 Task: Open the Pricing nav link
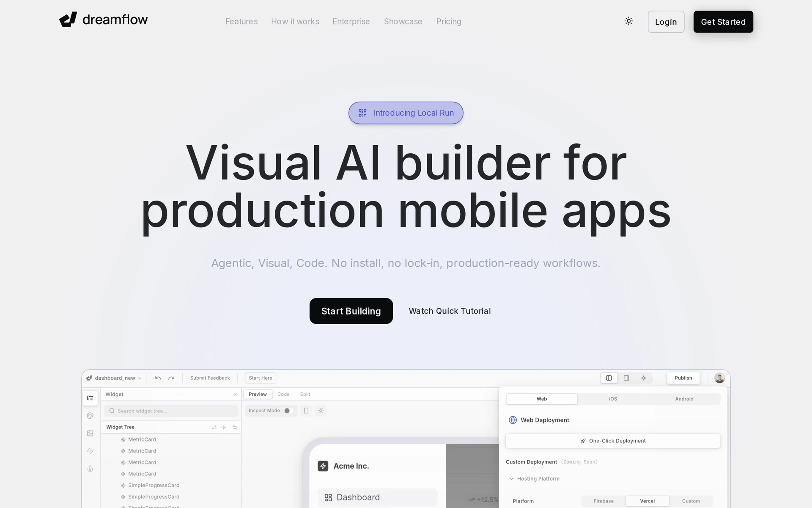[449, 22]
